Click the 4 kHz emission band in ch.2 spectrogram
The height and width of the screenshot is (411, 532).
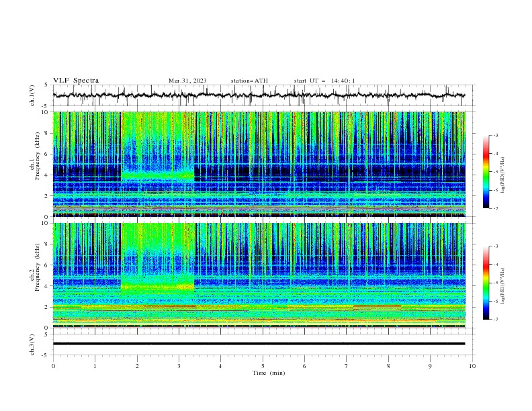(157, 286)
